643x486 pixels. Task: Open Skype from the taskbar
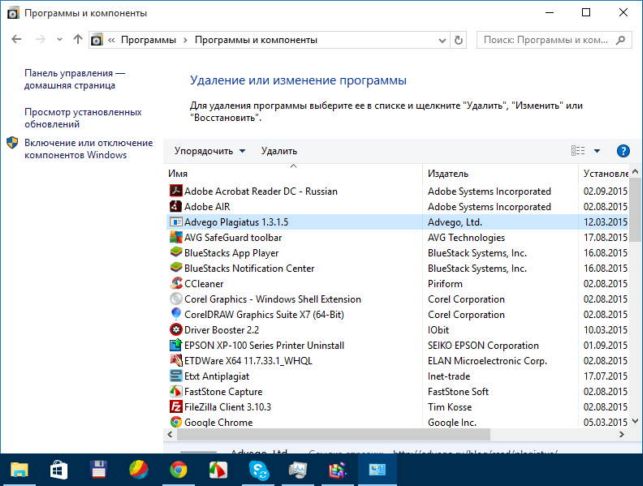click(x=259, y=470)
